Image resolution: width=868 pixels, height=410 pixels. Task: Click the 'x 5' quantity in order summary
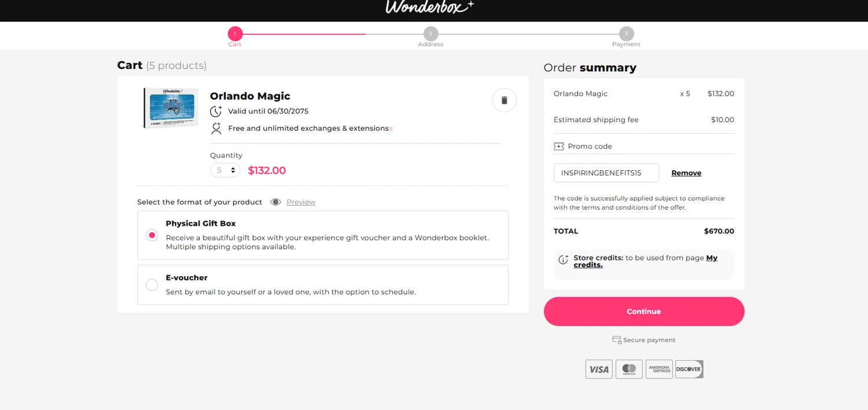[x=685, y=94]
